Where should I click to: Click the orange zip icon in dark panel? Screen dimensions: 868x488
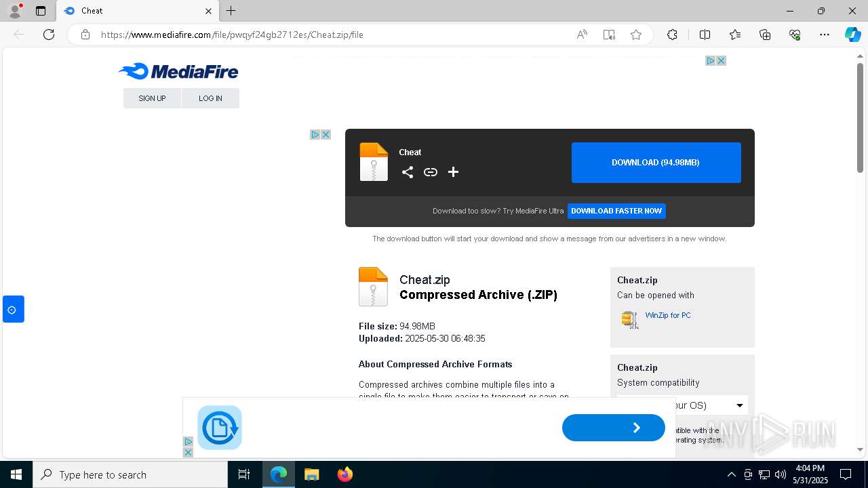[374, 162]
